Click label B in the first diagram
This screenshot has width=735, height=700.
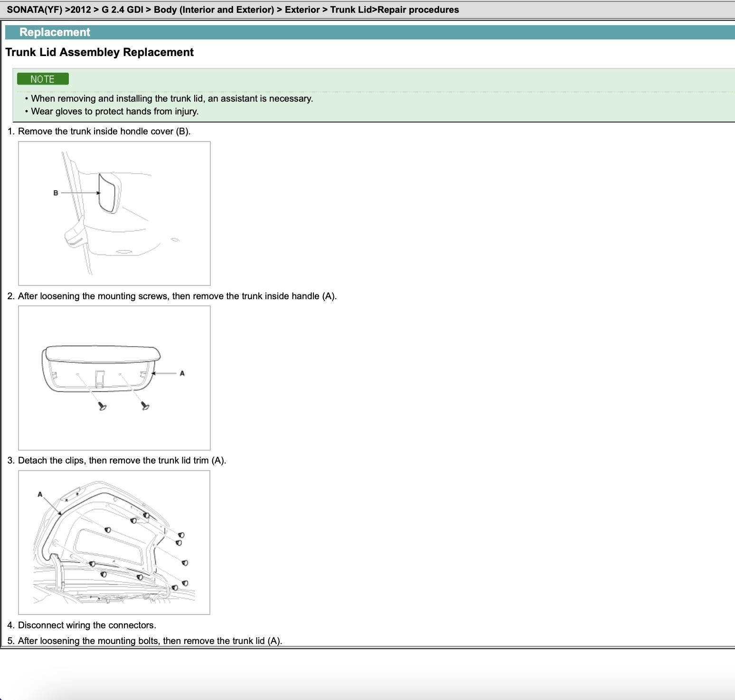click(x=56, y=193)
